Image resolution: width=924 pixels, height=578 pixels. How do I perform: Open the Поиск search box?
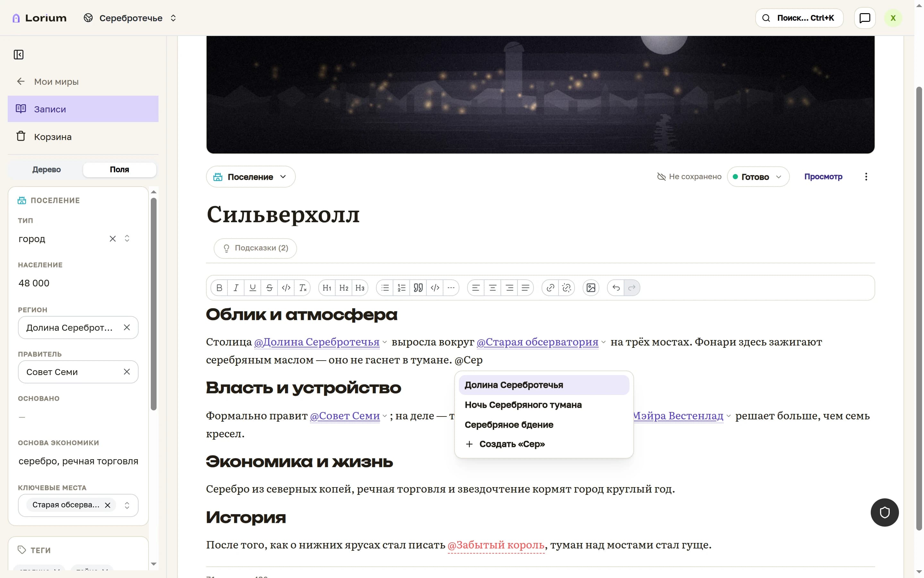tap(799, 18)
